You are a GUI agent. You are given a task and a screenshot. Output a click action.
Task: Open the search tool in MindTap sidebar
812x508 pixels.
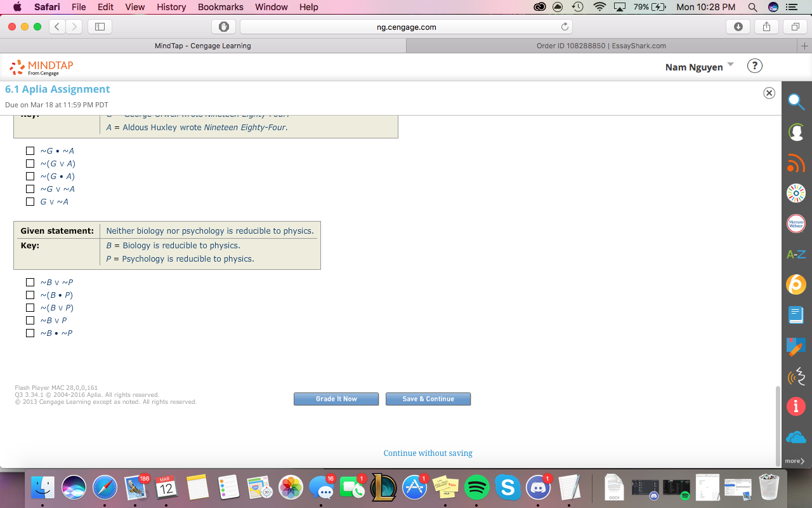click(x=796, y=101)
